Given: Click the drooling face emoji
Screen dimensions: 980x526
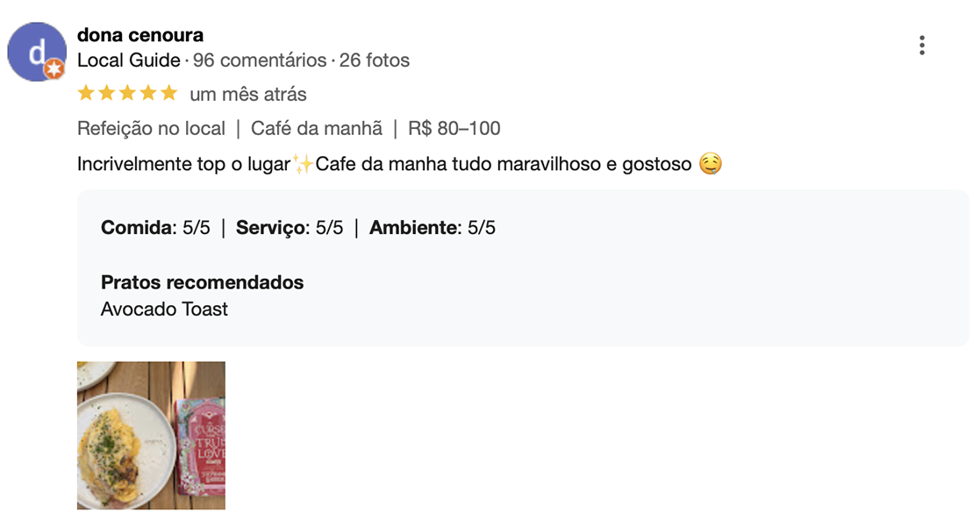Looking at the screenshot, I should (x=711, y=164).
